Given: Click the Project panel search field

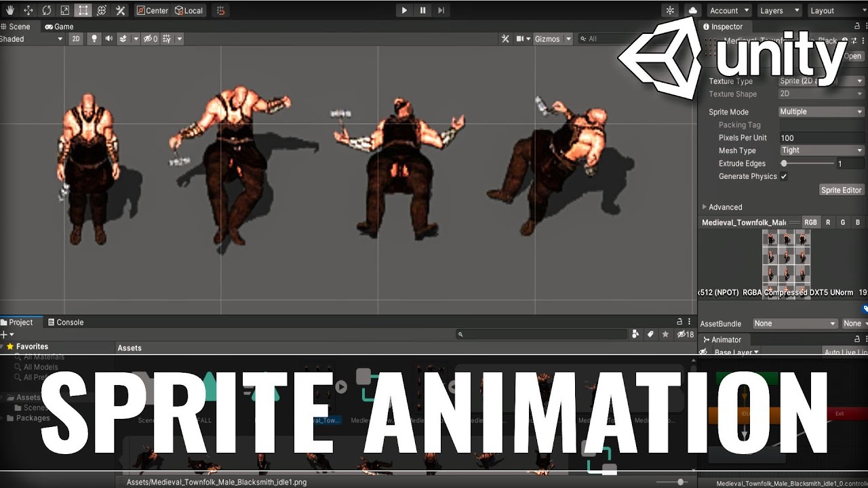Looking at the screenshot, I should point(542,333).
